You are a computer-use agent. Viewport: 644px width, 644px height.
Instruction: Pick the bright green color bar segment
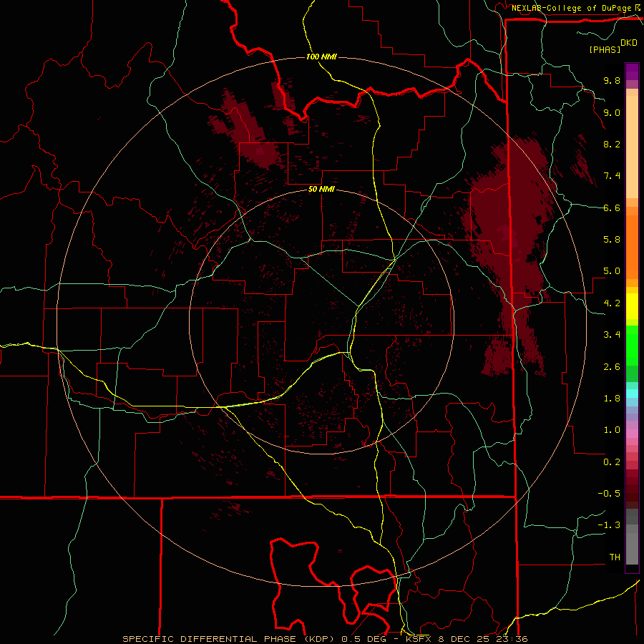pos(632,345)
